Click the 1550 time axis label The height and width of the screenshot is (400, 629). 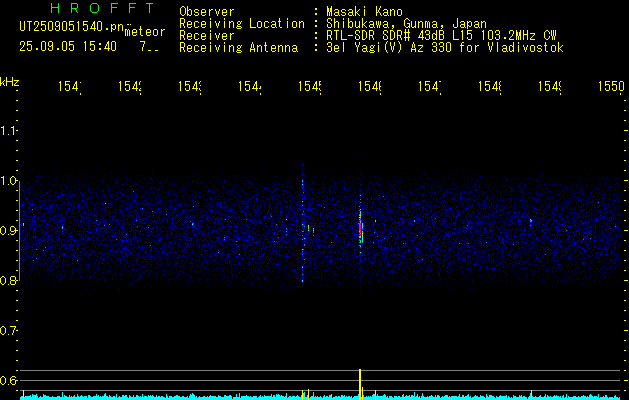click(611, 86)
